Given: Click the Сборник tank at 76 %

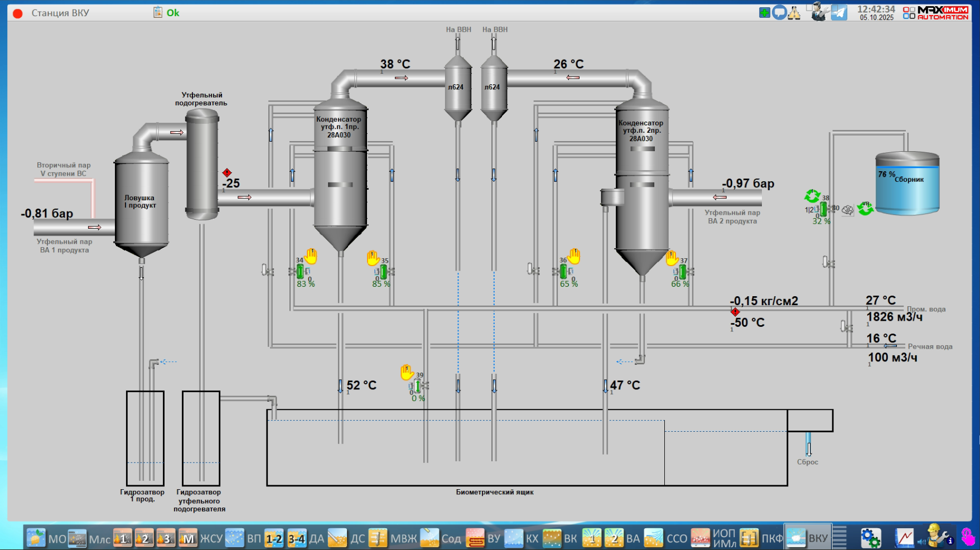Looking at the screenshot, I should [907, 183].
